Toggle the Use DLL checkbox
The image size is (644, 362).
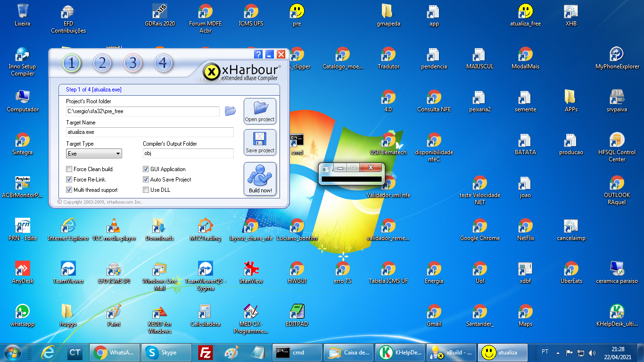146,190
